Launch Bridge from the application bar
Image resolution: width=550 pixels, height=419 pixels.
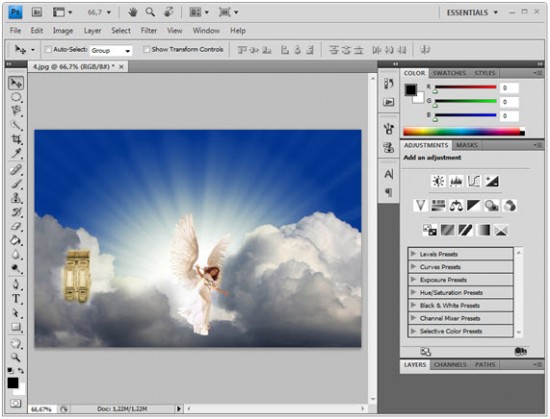point(36,12)
